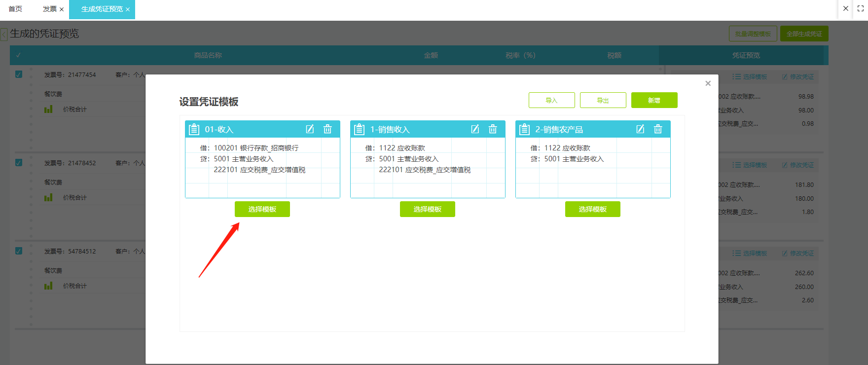Click edit icon on 1-销售收入 template

point(475,129)
